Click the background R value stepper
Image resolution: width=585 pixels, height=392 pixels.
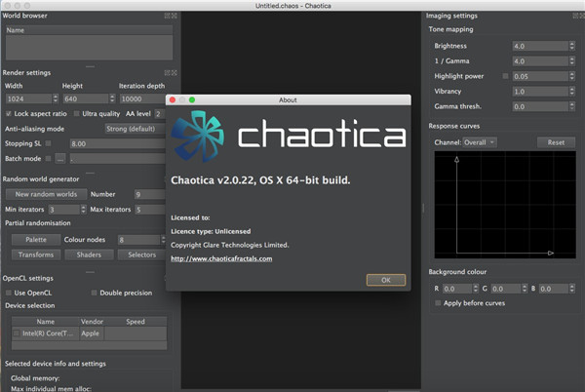tap(476, 289)
